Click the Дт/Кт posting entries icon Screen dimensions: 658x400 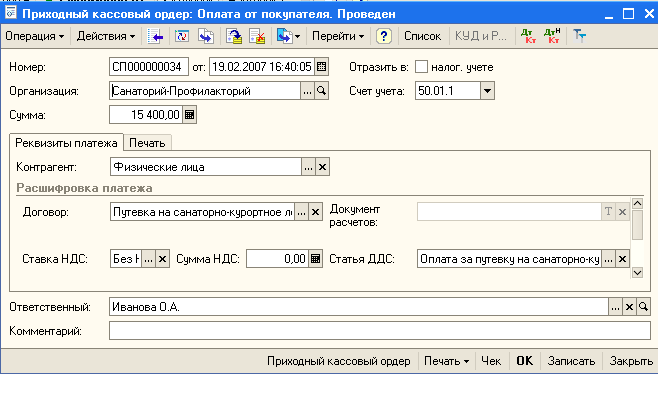529,36
